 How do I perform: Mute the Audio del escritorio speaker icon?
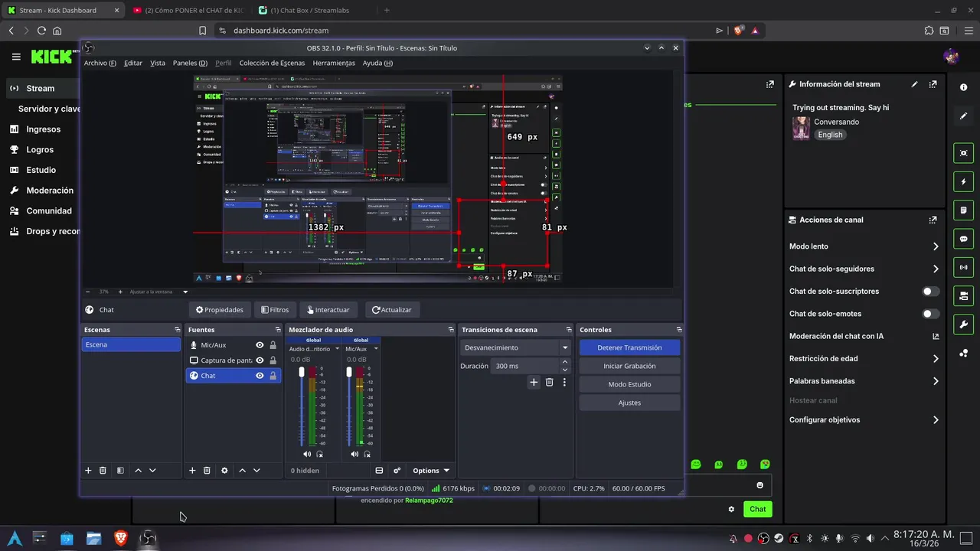(x=307, y=454)
